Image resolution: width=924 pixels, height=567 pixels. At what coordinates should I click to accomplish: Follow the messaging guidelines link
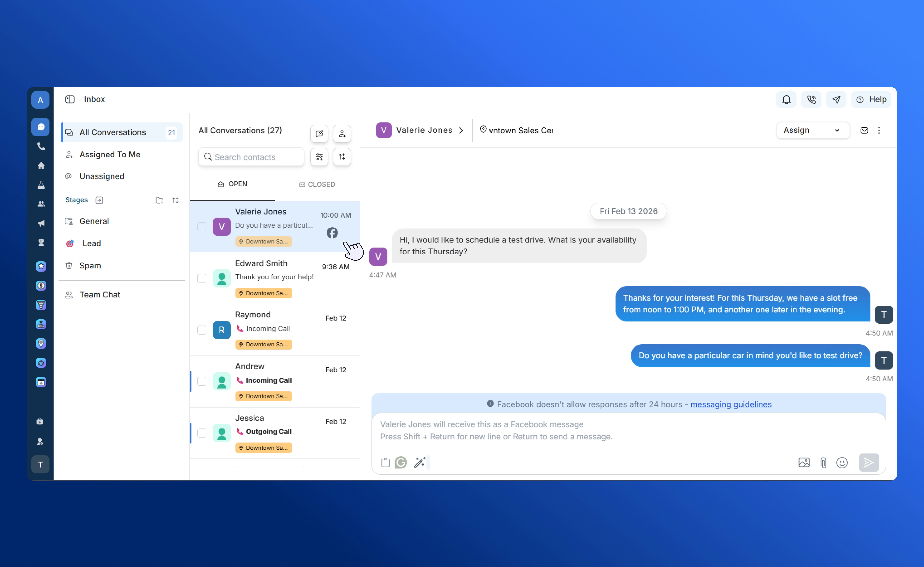[x=730, y=404]
